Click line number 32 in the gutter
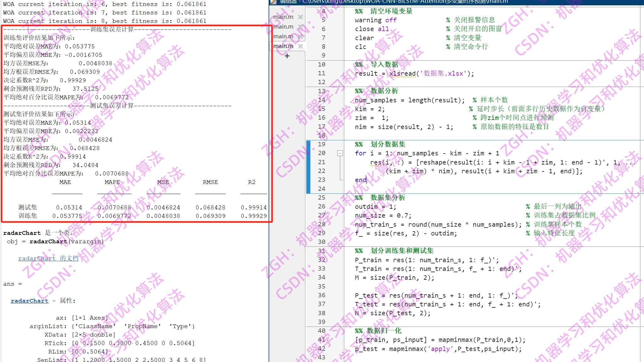644x362 pixels. pyautogui.click(x=321, y=260)
